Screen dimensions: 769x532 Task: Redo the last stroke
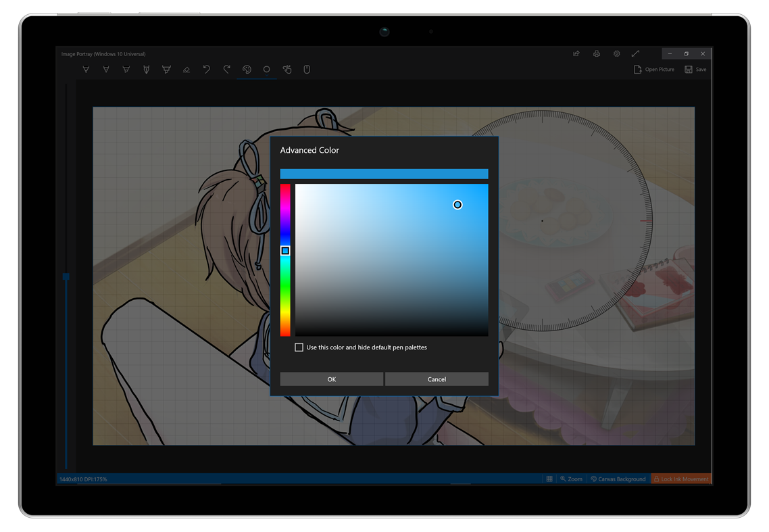tap(226, 69)
